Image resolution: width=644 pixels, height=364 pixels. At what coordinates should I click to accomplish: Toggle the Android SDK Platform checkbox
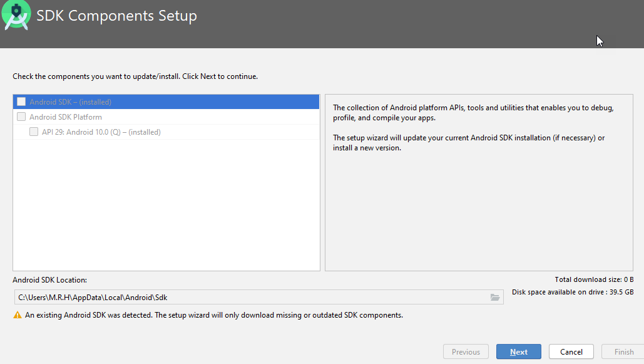click(21, 117)
